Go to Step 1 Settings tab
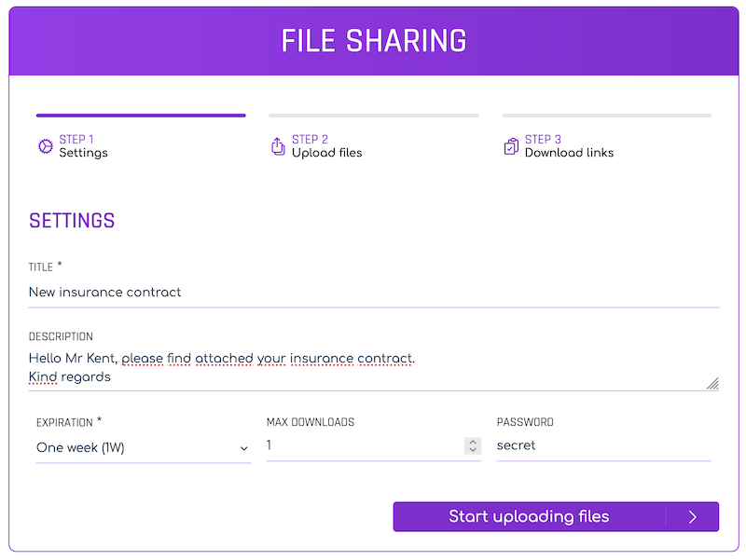The width and height of the screenshot is (746, 560). point(83,146)
